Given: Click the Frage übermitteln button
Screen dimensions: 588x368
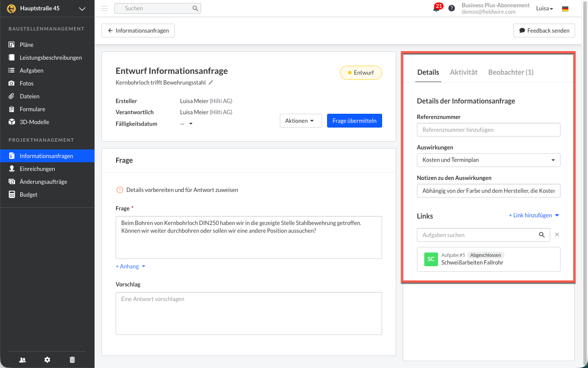Looking at the screenshot, I should coord(354,121).
